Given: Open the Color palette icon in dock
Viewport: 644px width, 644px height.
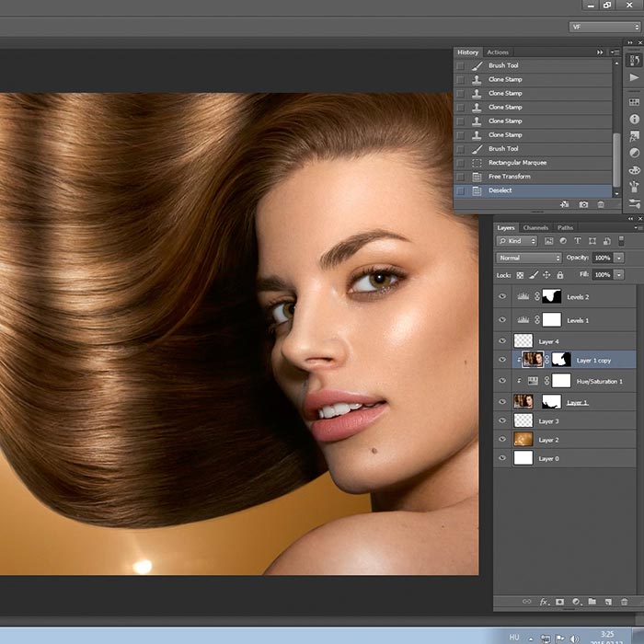Looking at the screenshot, I should (x=634, y=169).
